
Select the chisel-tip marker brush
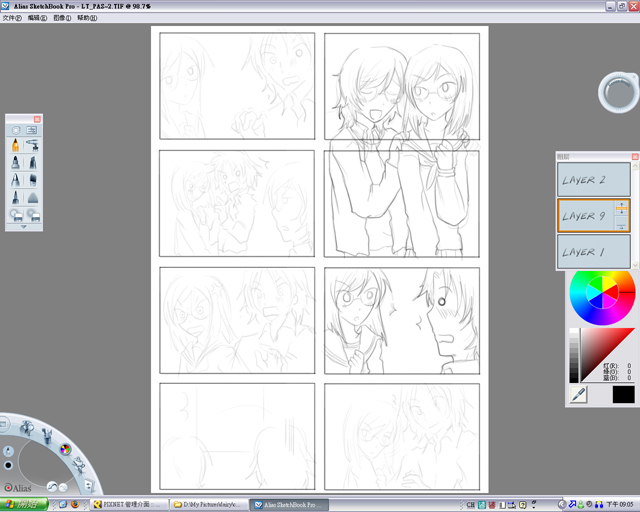click(x=33, y=163)
